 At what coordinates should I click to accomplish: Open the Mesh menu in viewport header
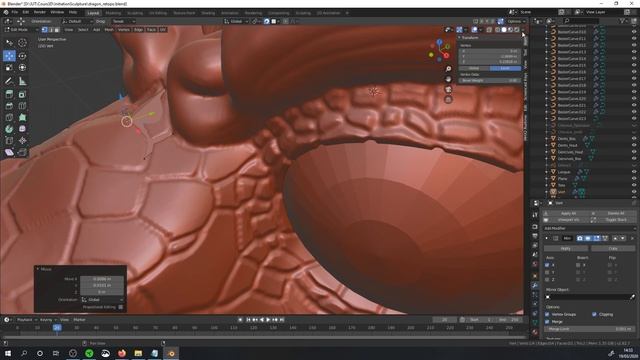[109, 30]
